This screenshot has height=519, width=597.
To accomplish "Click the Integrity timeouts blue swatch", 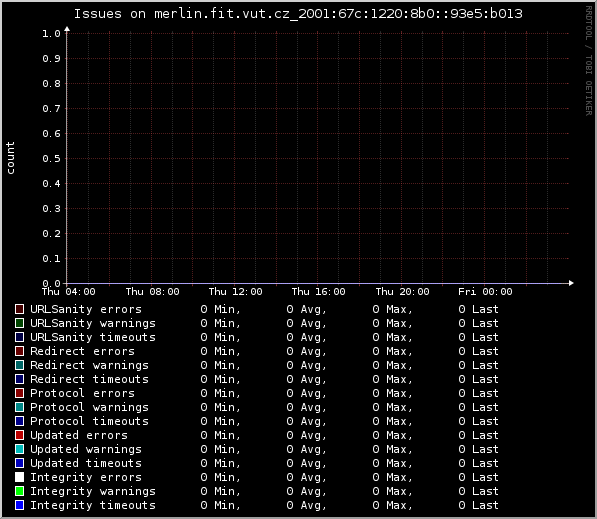I will (19, 505).
